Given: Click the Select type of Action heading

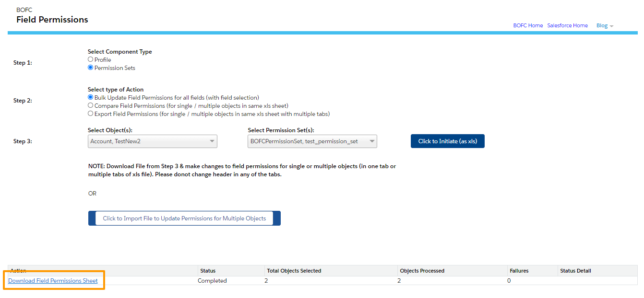Looking at the screenshot, I should click(x=116, y=90).
